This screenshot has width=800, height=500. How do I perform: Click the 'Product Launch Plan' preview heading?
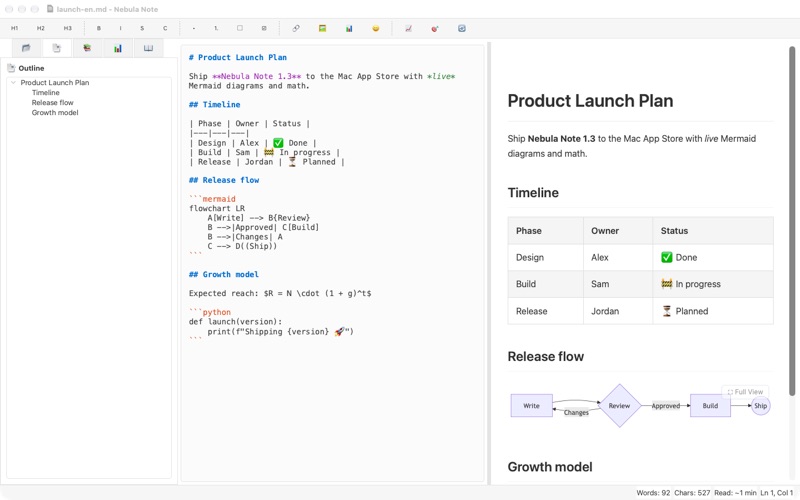click(590, 101)
